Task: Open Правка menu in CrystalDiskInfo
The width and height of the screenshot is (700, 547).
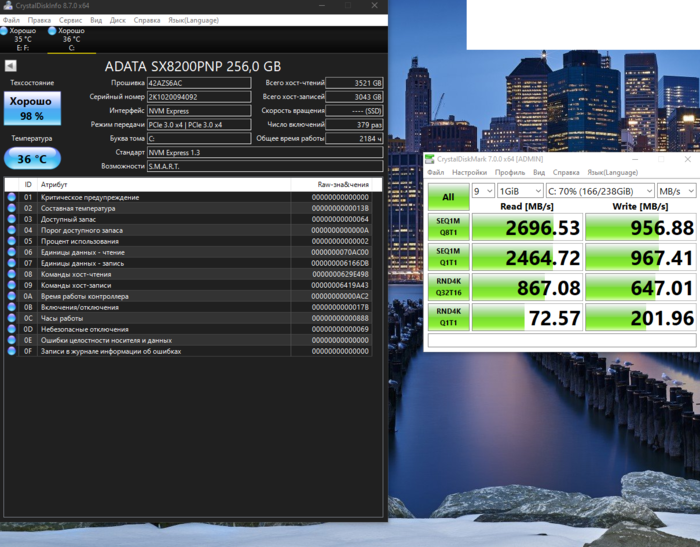Action: (39, 20)
